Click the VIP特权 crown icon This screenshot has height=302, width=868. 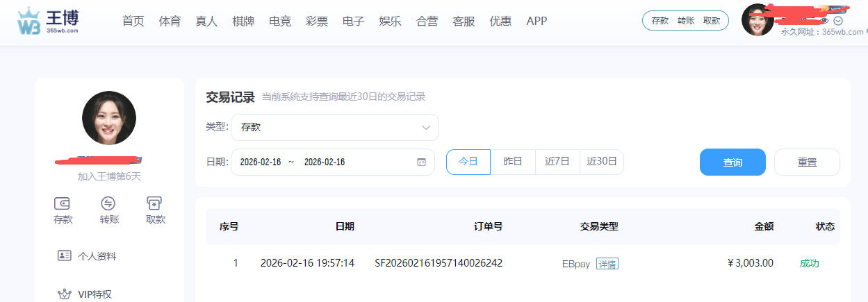(65, 294)
